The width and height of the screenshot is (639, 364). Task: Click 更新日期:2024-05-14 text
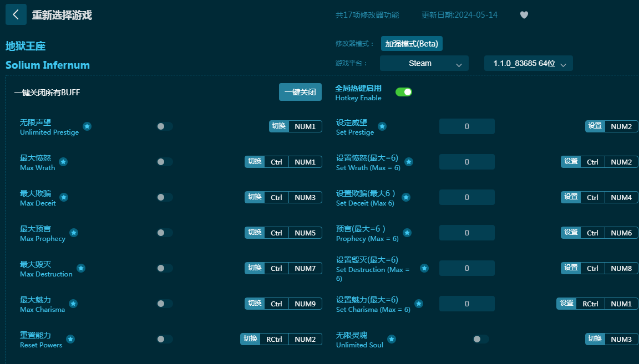click(459, 15)
